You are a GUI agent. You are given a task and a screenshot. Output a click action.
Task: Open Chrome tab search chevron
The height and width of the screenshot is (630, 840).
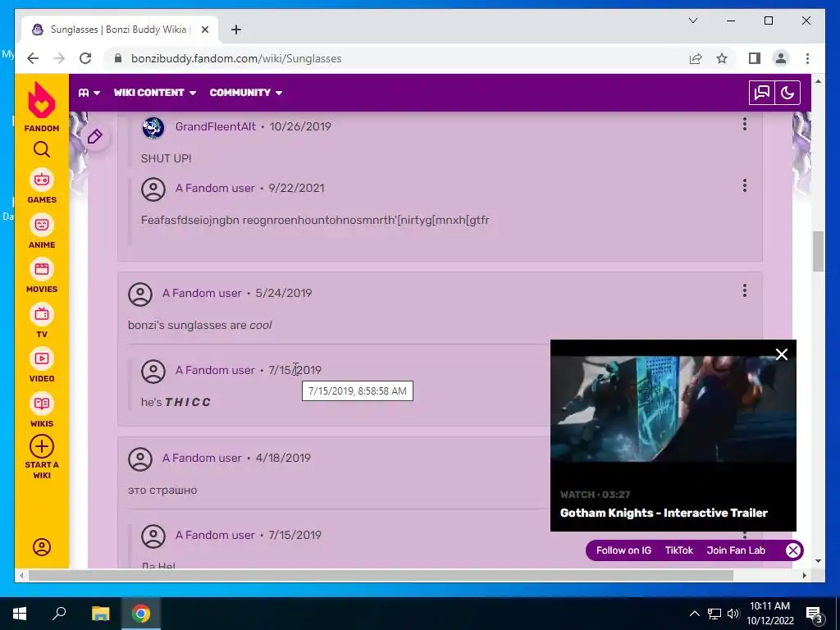coord(693,21)
